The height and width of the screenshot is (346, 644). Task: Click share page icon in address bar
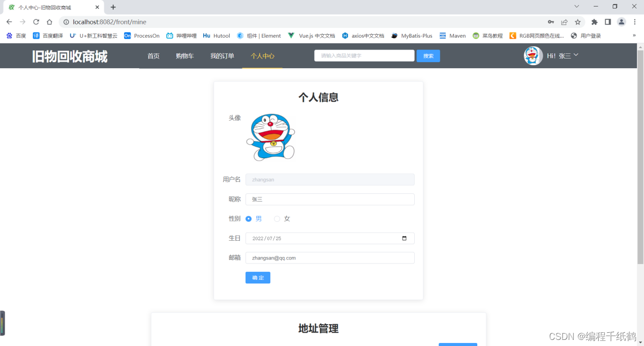point(564,22)
